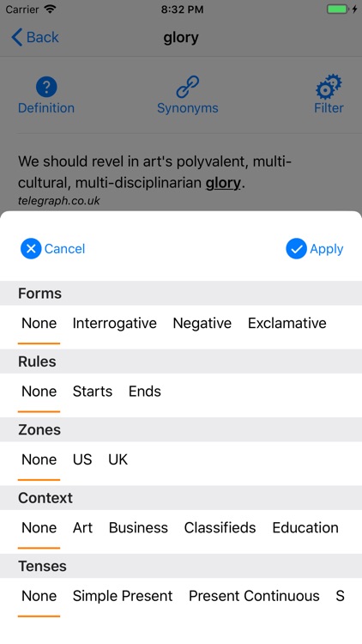Viewport: 362px width, 644px height.
Task: Pick Education in Context row
Action: click(x=305, y=528)
